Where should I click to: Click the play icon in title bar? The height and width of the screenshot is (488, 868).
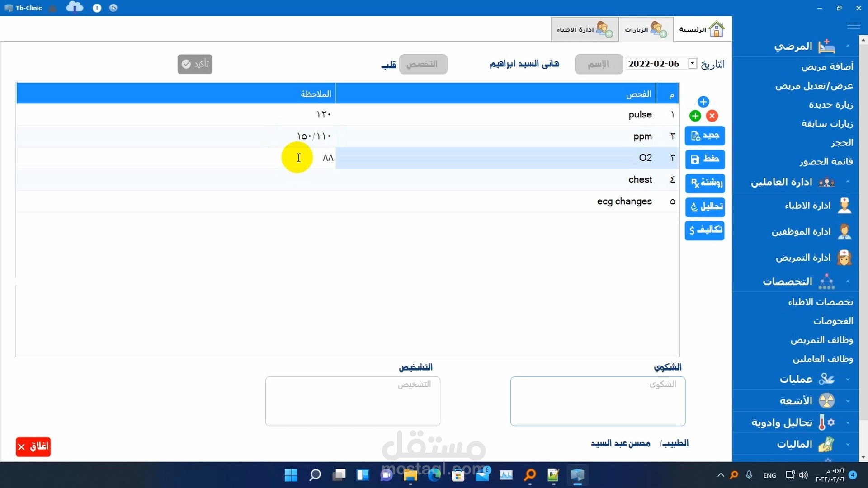tap(113, 8)
